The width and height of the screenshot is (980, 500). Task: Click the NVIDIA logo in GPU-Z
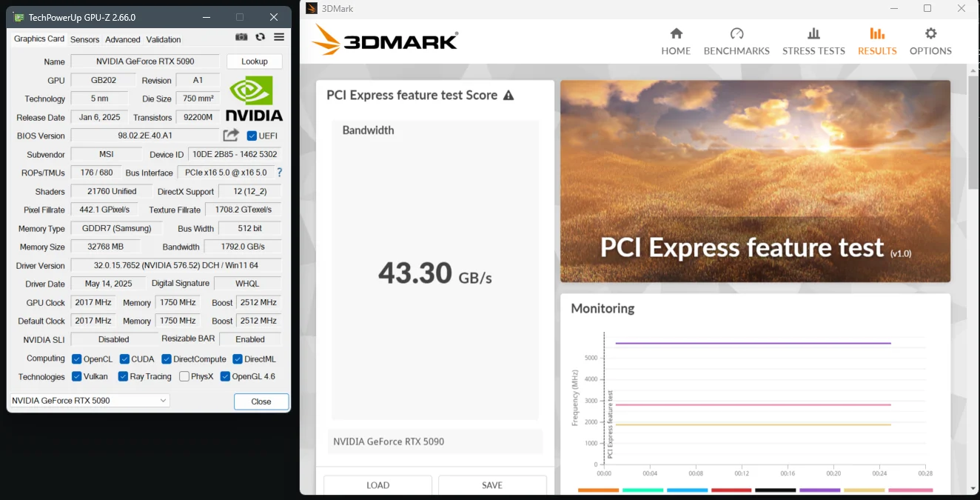pyautogui.click(x=254, y=99)
